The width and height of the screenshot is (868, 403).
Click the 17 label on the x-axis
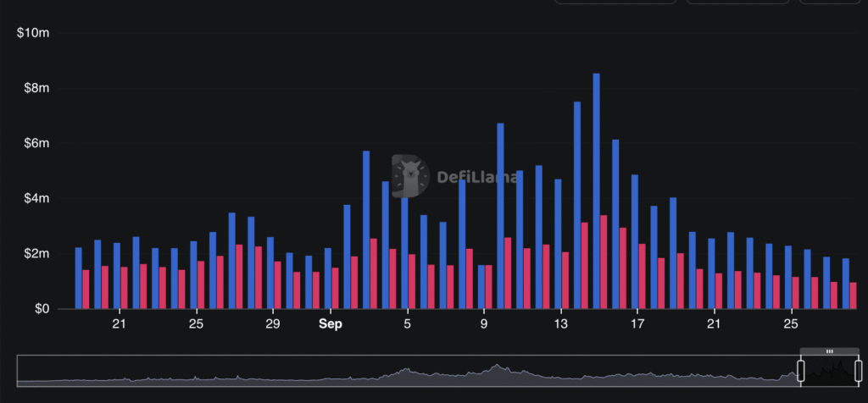[637, 324]
